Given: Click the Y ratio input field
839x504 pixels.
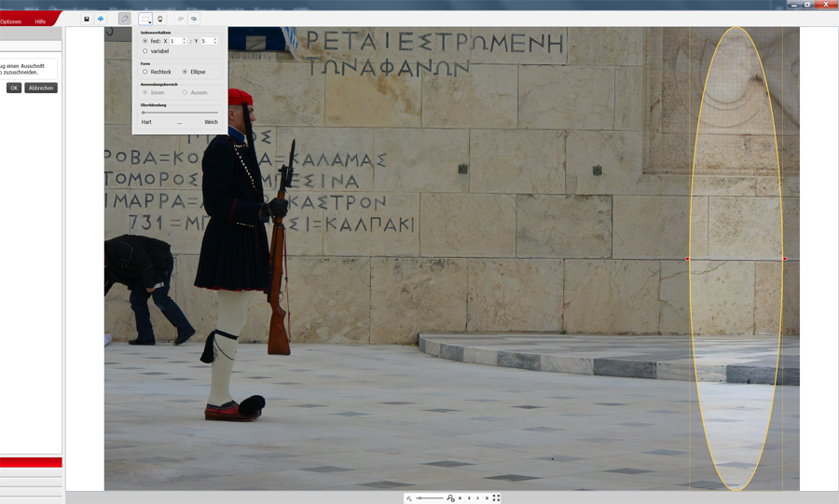Looking at the screenshot, I should 207,41.
